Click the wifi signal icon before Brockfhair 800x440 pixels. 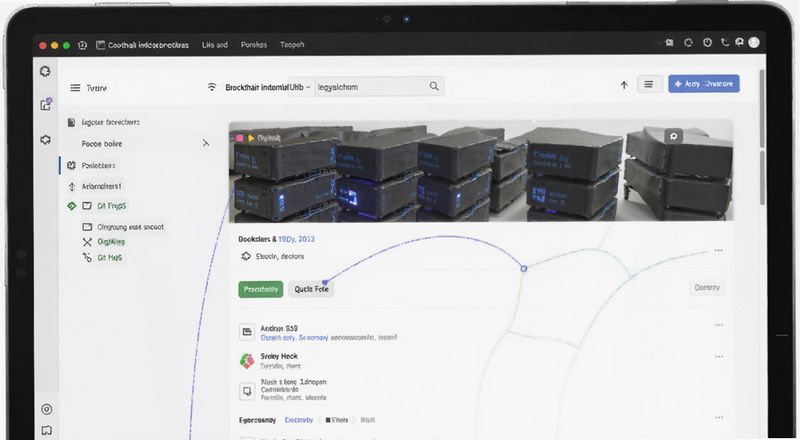click(x=212, y=87)
